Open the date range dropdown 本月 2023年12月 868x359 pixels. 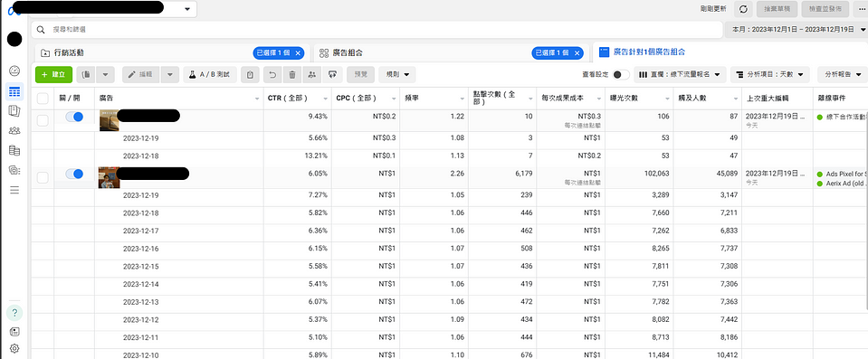[796, 29]
